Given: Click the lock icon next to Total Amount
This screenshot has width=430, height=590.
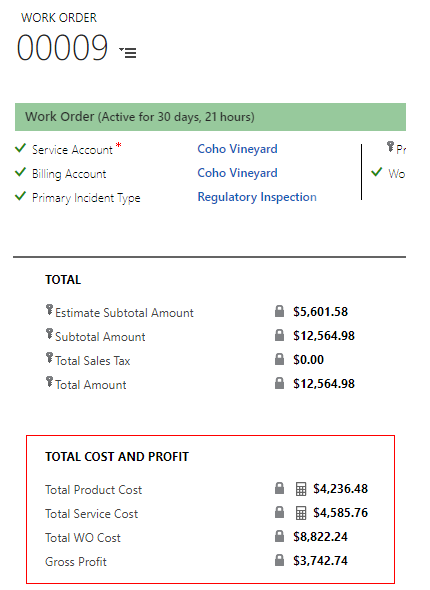Looking at the screenshot, I should 279,383.
